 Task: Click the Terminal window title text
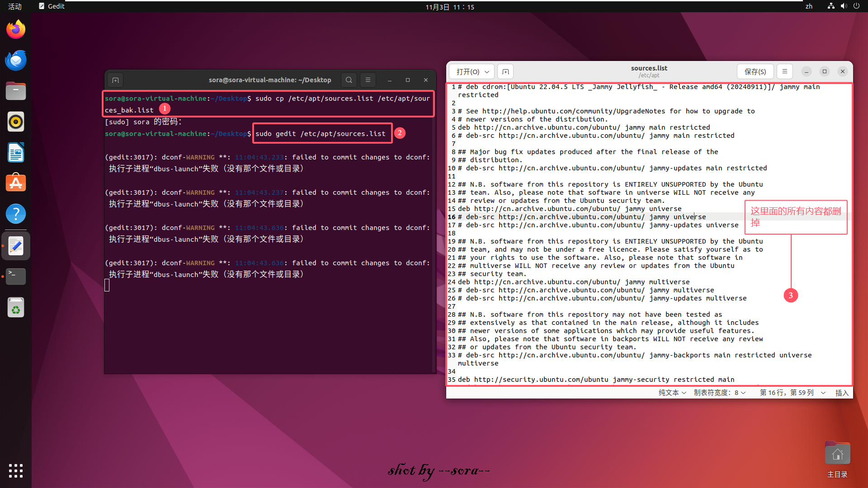(x=270, y=80)
